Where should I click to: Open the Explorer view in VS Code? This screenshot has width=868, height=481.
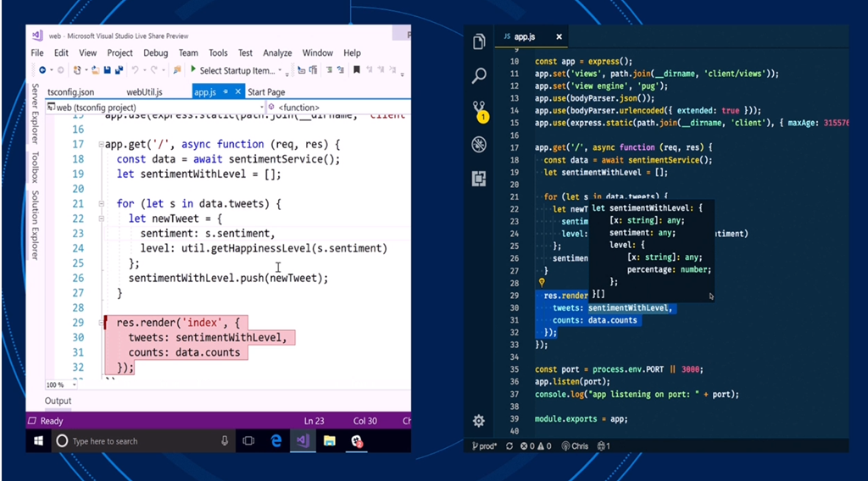(x=479, y=41)
